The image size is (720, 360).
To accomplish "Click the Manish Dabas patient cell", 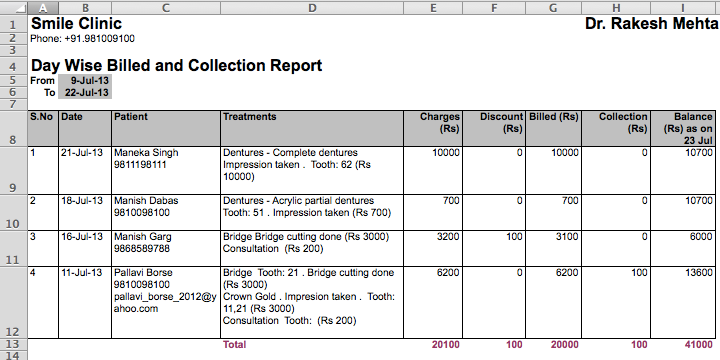I will (x=166, y=212).
